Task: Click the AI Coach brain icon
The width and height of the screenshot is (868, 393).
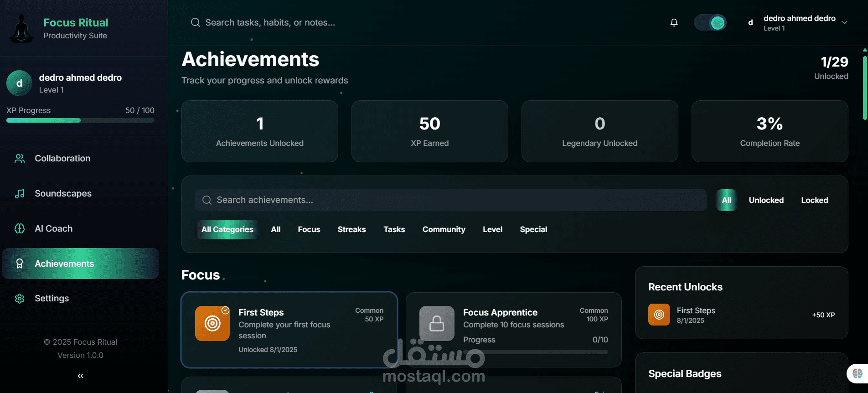Action: pos(20,228)
